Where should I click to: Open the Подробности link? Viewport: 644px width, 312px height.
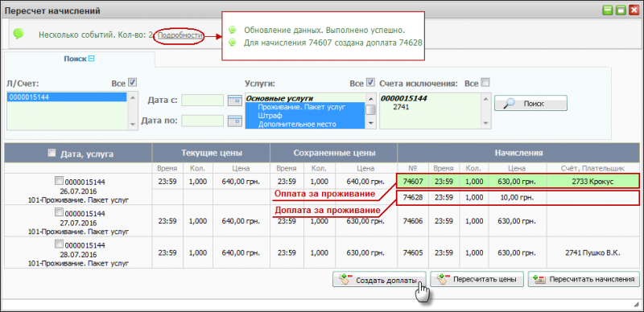(180, 35)
